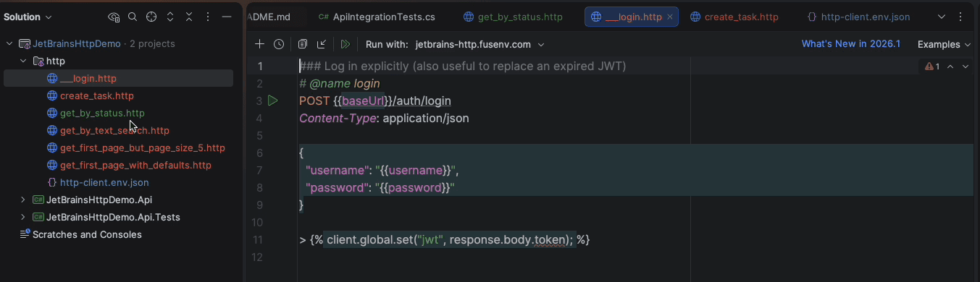Open the Examples dropdown
Image resolution: width=980 pixels, height=282 pixels.
pos(944,44)
